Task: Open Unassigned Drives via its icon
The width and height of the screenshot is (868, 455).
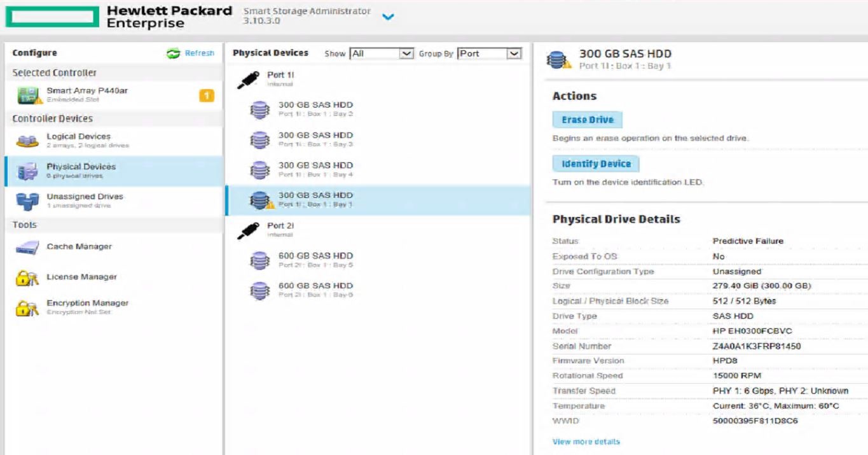Action: tap(27, 202)
